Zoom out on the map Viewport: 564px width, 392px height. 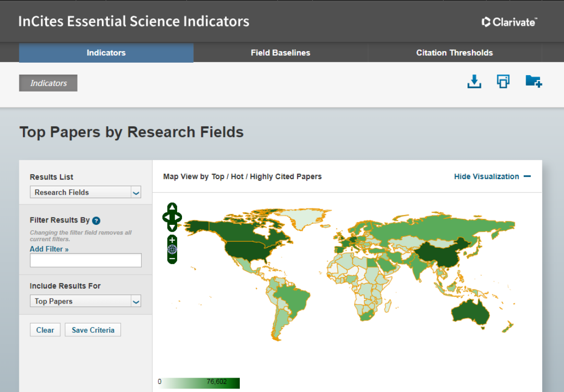click(x=172, y=259)
